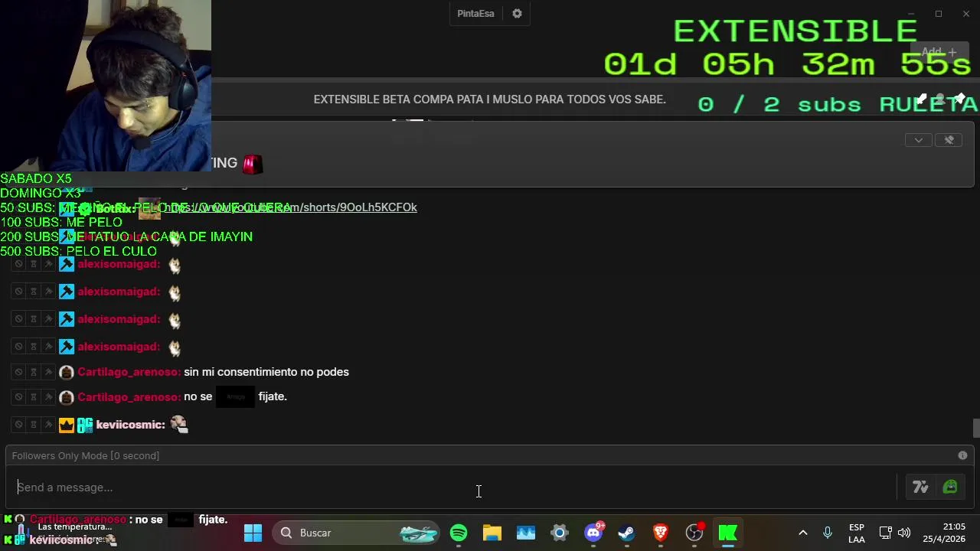
Task: Click avatar badge on 'no se fijate' row
Action: pyautogui.click(x=67, y=397)
